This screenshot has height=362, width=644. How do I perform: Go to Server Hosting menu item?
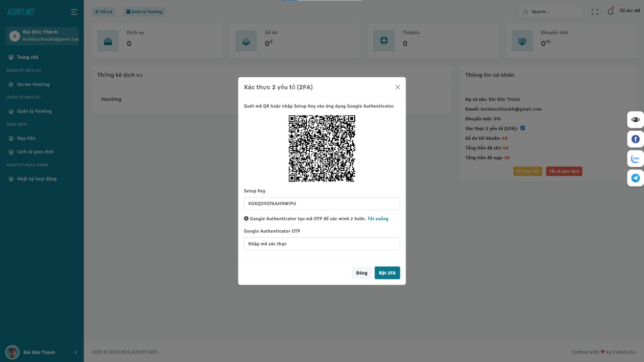[33, 84]
